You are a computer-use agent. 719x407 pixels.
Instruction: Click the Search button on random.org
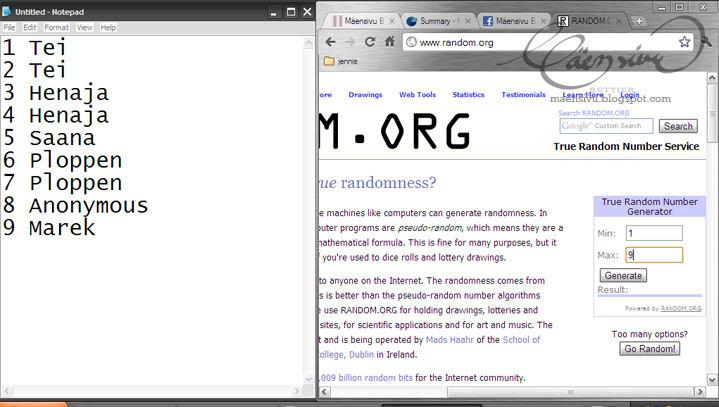[x=678, y=126]
